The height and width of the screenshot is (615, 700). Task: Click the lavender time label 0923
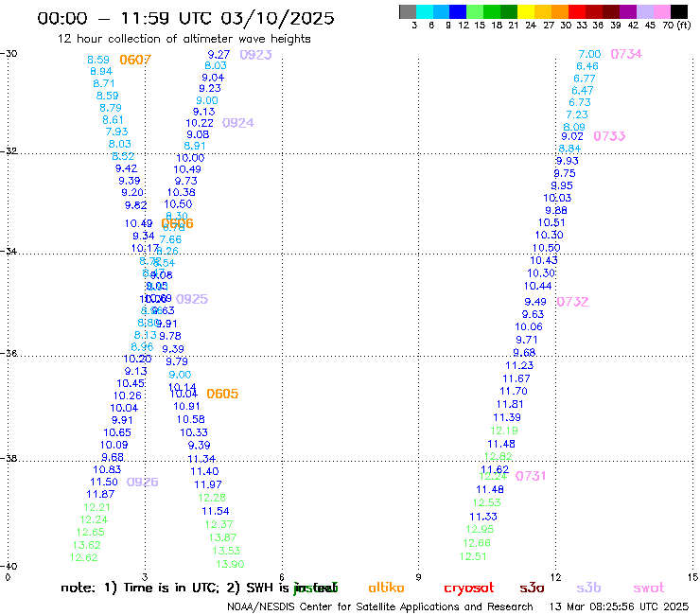pos(255,55)
